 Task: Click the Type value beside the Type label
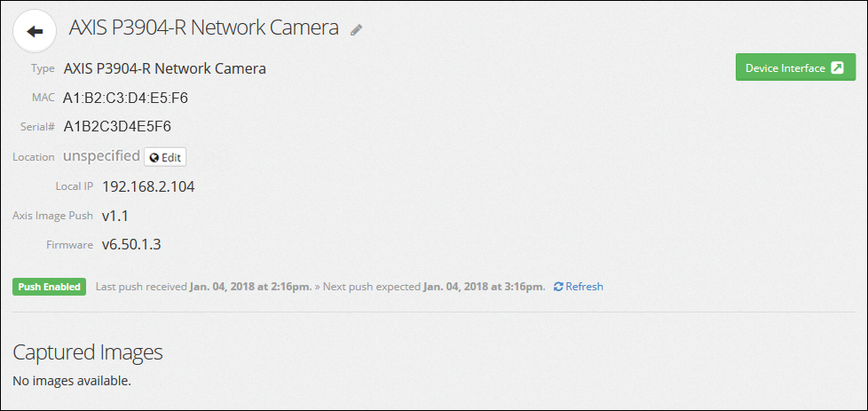pyautogui.click(x=164, y=68)
